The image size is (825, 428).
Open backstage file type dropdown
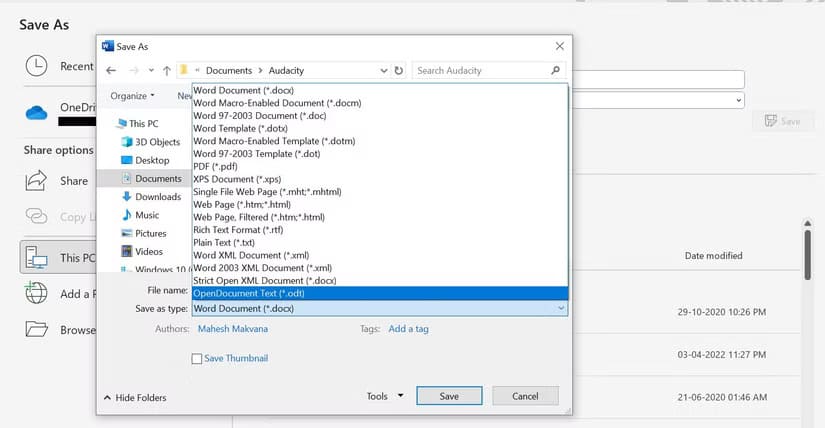(739, 100)
